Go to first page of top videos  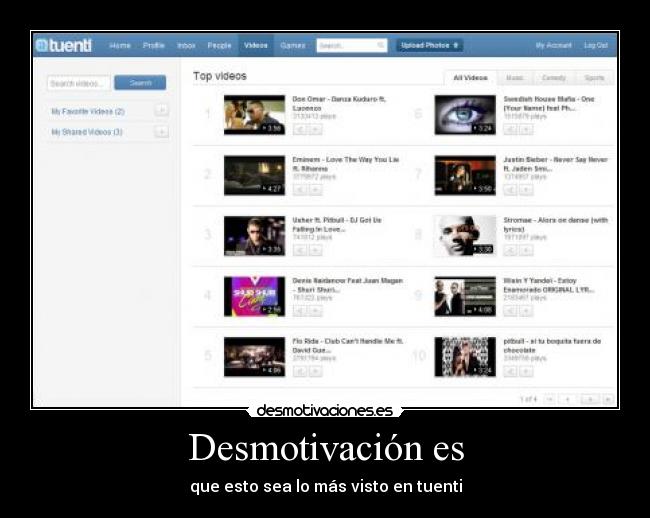point(550,399)
